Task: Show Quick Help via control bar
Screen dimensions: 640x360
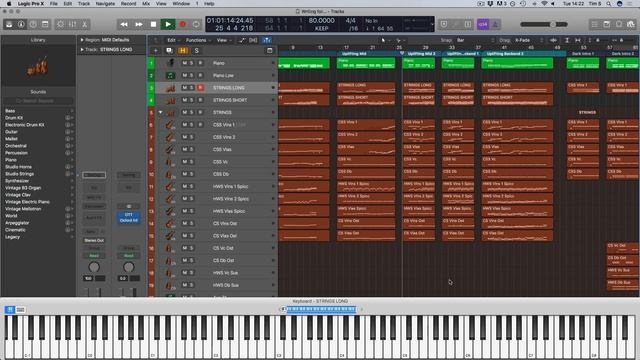Action: (33, 24)
